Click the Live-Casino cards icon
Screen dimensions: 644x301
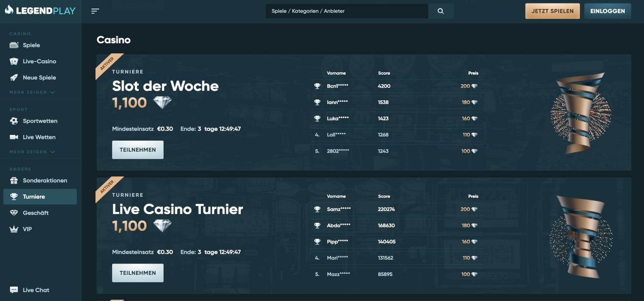click(14, 61)
